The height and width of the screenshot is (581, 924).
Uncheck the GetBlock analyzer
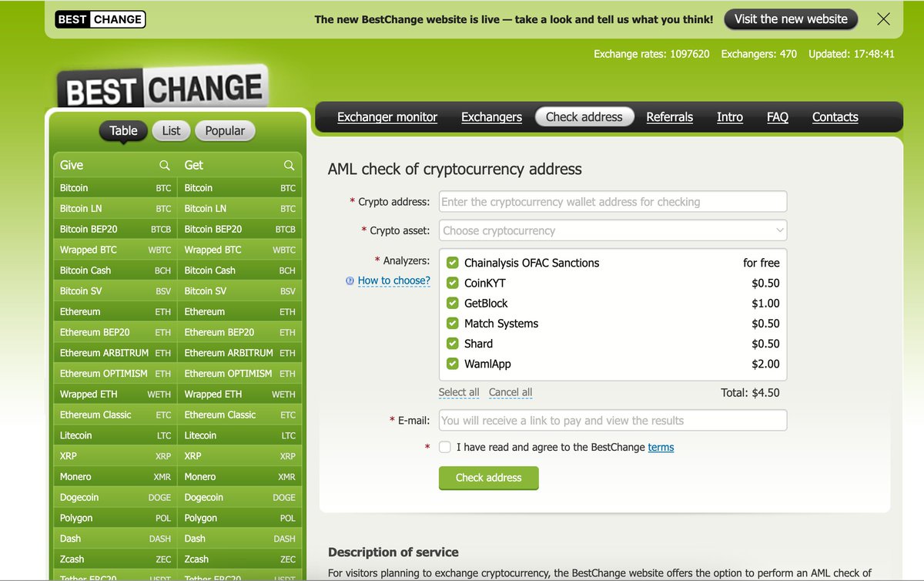click(453, 303)
